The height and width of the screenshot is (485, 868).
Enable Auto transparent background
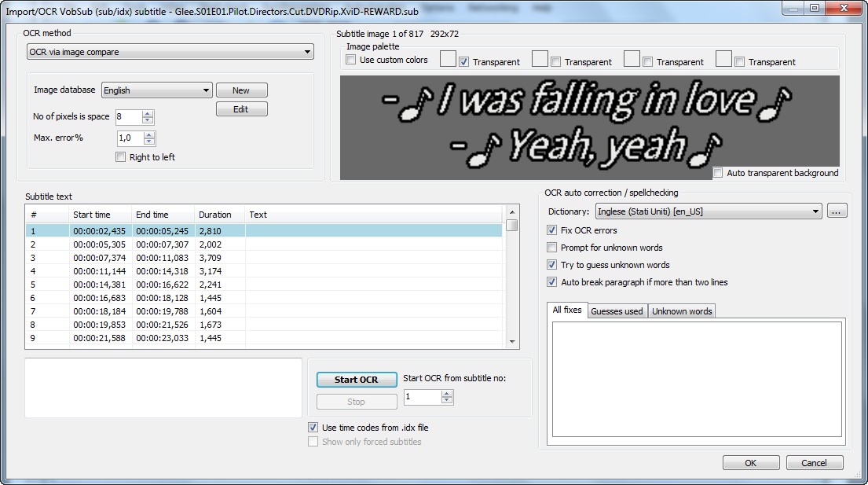(718, 173)
